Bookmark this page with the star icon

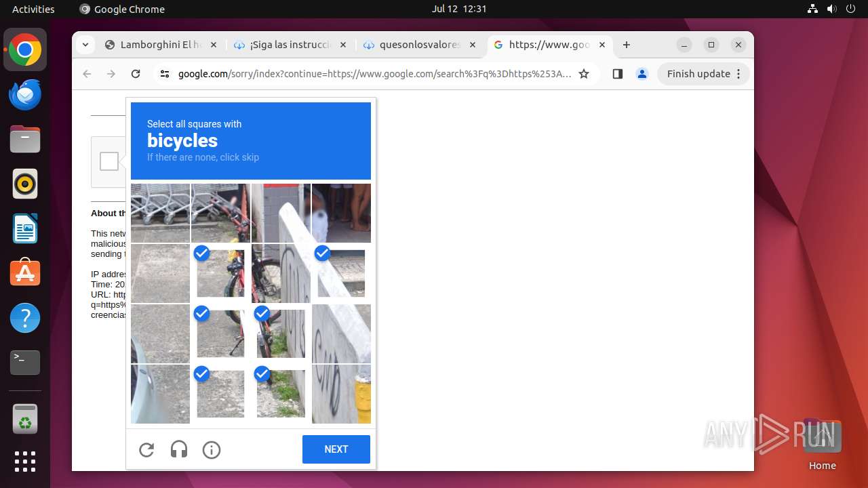pos(584,74)
